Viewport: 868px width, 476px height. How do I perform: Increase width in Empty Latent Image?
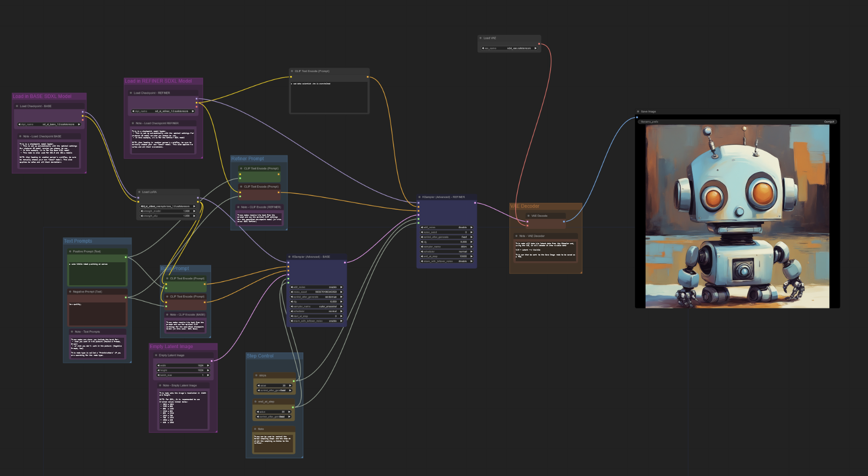pyautogui.click(x=208, y=366)
